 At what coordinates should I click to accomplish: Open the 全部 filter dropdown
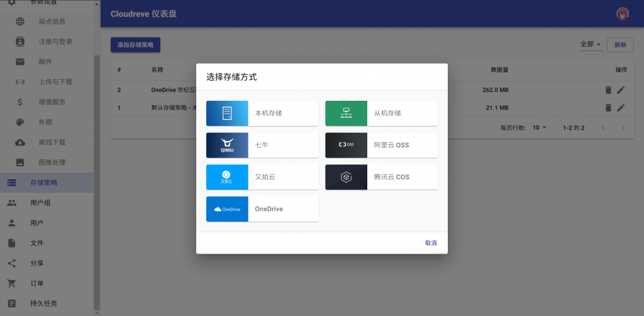pos(591,45)
